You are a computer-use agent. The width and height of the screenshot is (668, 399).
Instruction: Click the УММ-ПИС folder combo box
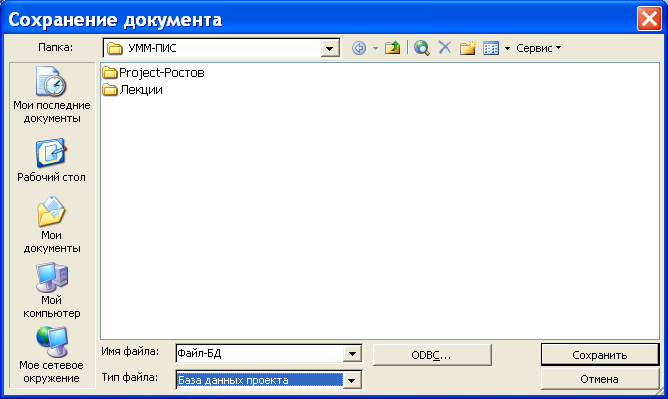tap(221, 48)
